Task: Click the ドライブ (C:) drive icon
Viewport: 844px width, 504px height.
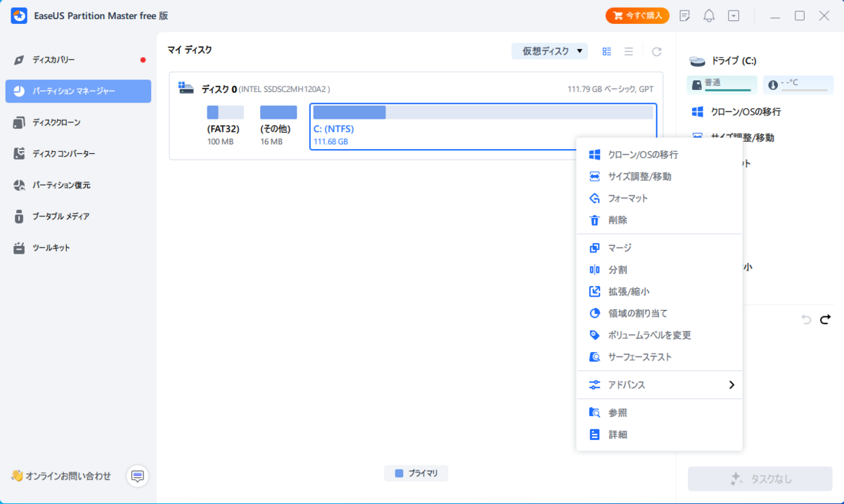Action: click(697, 62)
